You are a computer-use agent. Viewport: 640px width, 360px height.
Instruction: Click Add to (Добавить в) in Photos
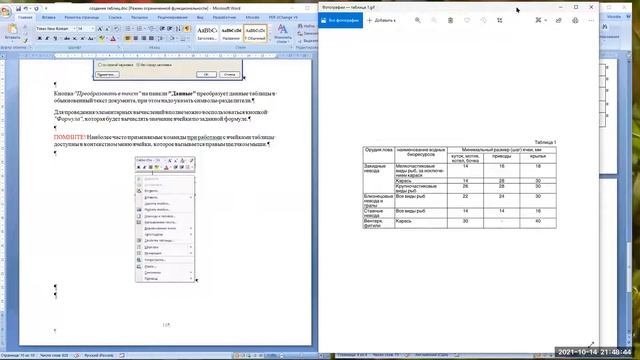point(382,20)
